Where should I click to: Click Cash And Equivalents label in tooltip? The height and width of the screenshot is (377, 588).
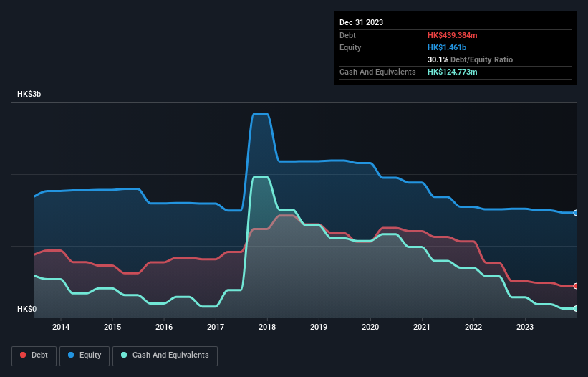(377, 72)
